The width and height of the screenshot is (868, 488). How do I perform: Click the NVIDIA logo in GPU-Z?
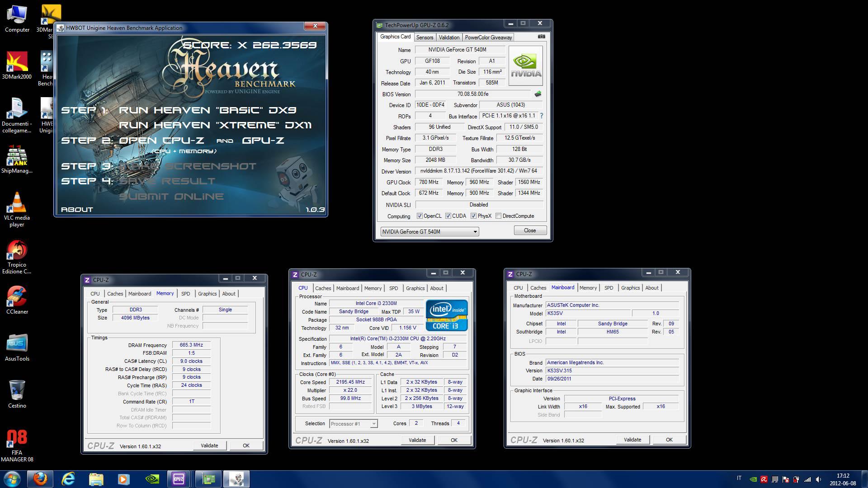point(526,66)
